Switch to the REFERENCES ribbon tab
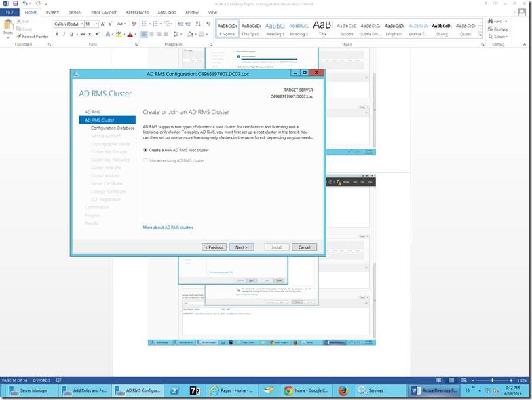The width and height of the screenshot is (532, 400). point(137,12)
